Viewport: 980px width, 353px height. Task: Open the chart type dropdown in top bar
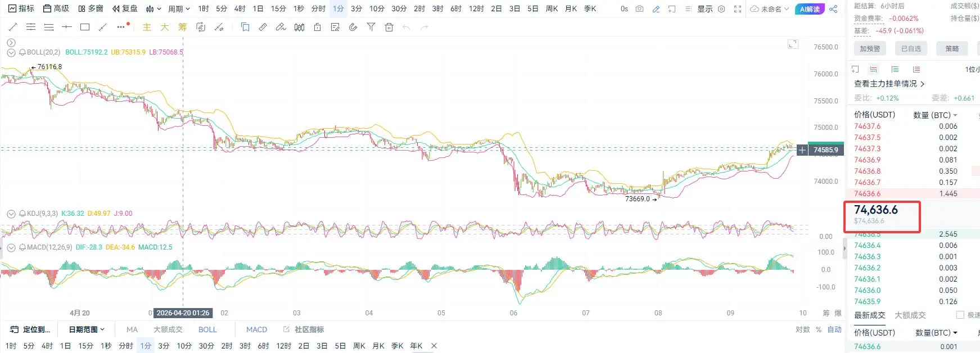tap(153, 9)
